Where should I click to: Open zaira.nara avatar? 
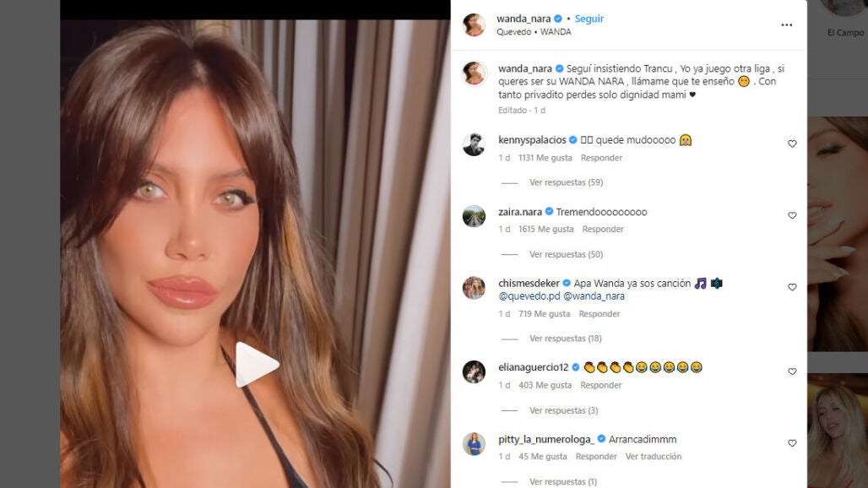474,216
